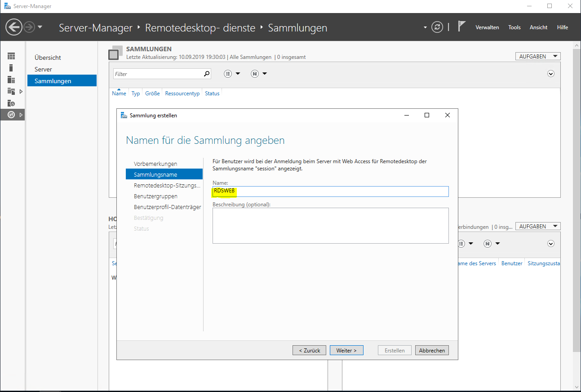Click the Server-Manager breadcrumb
Screen dimensions: 581x392
(x=96, y=28)
